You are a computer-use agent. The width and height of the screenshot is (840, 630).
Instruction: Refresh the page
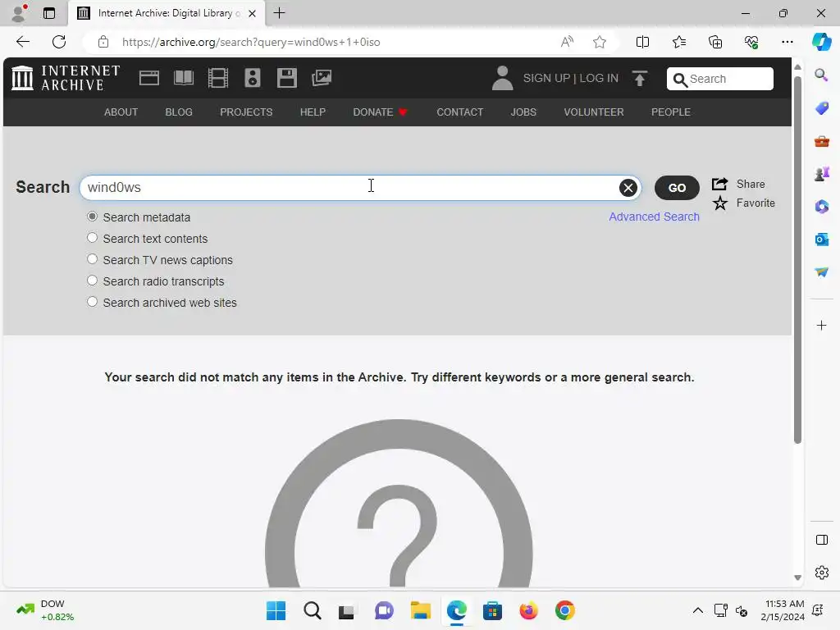tap(59, 42)
